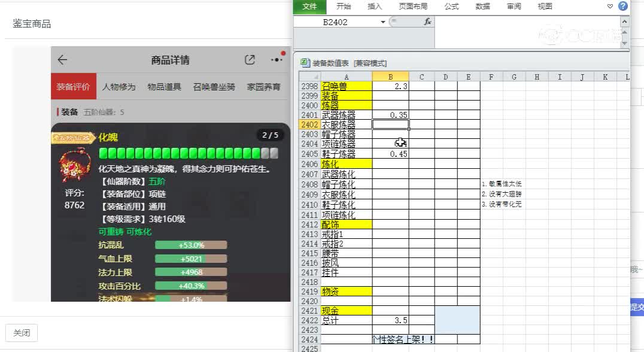Click cell with value 0.35

(391, 115)
